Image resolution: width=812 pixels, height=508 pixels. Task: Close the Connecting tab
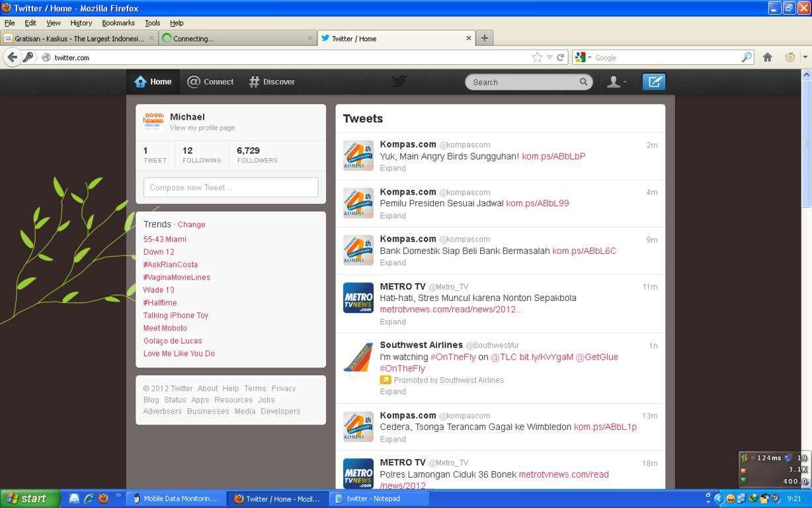click(310, 38)
